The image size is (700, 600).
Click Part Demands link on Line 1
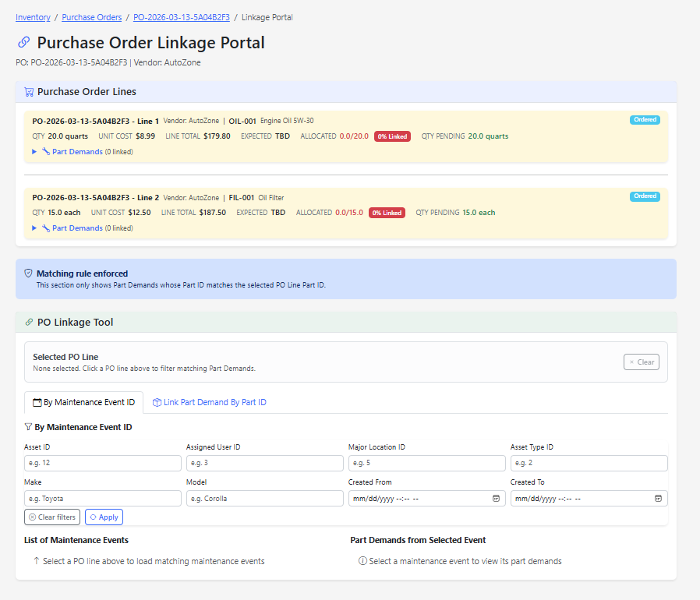click(77, 152)
